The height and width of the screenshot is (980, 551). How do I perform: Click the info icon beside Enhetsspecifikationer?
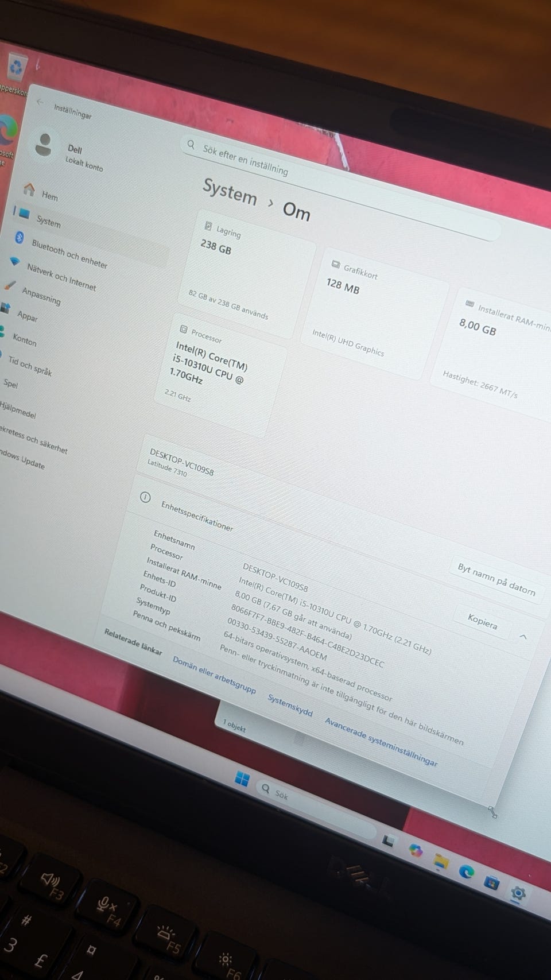[145, 497]
